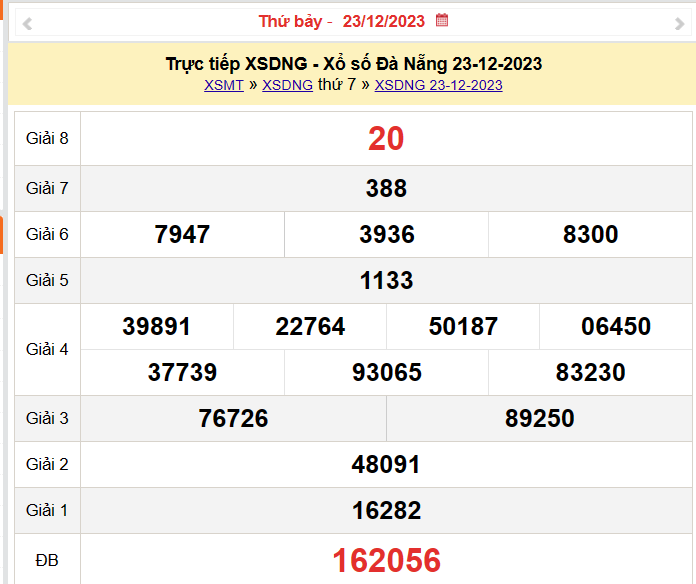Click the Giải 4 row label

tap(47, 350)
